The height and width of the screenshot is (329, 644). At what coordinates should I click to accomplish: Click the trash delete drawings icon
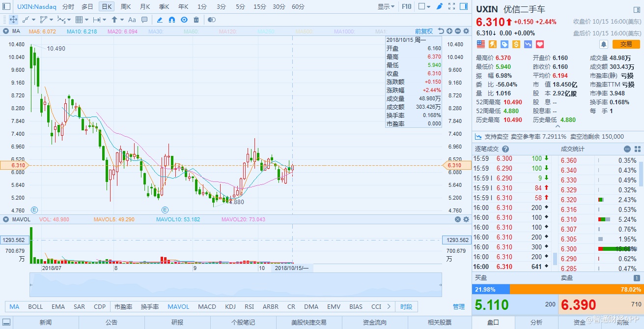196,20
